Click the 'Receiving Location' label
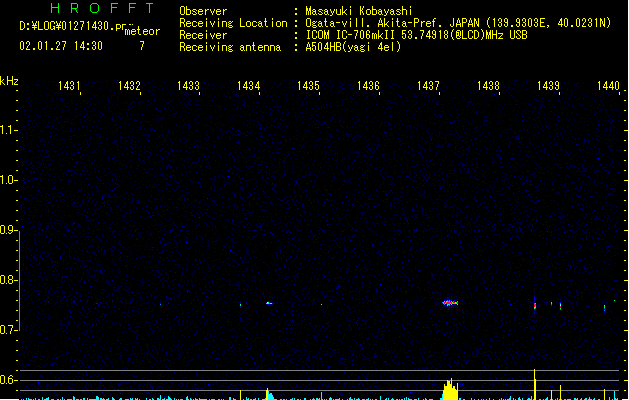Screen dimensions: 629x400 point(233,23)
